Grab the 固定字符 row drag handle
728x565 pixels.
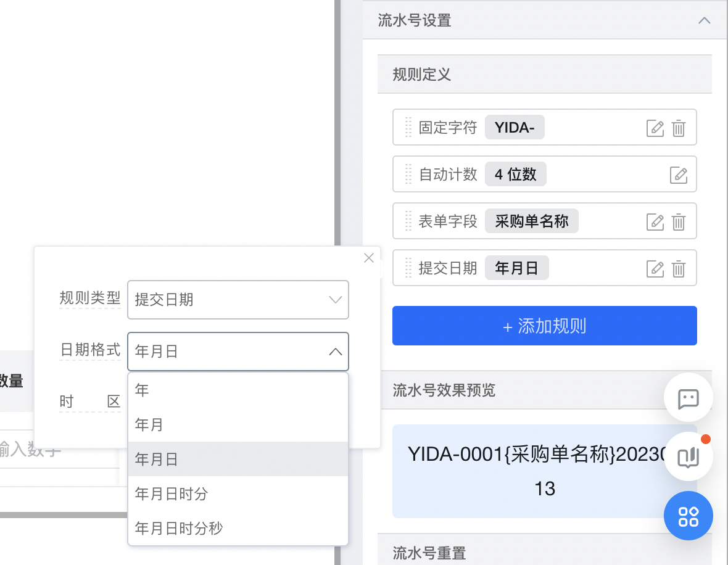coord(408,127)
